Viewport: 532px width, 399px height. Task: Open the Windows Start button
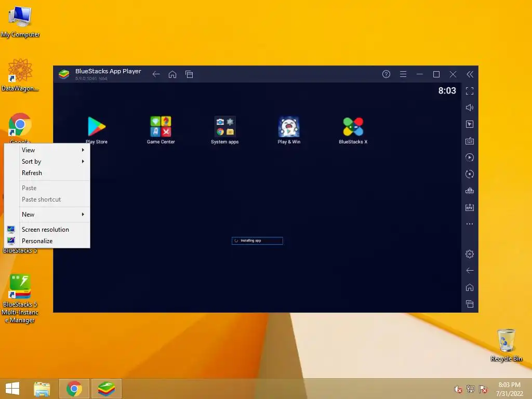click(x=12, y=389)
